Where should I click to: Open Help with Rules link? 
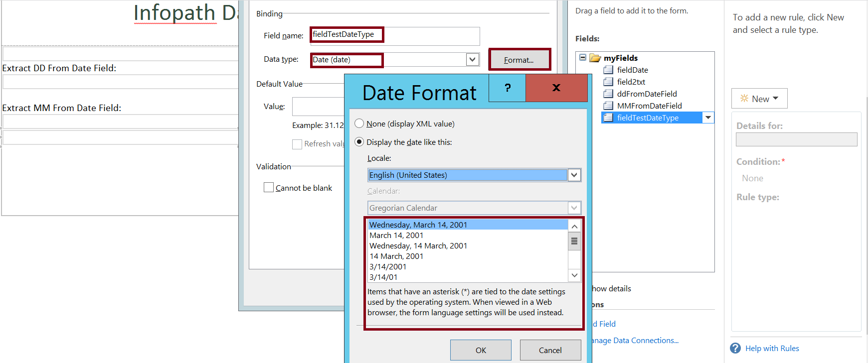pyautogui.click(x=772, y=349)
